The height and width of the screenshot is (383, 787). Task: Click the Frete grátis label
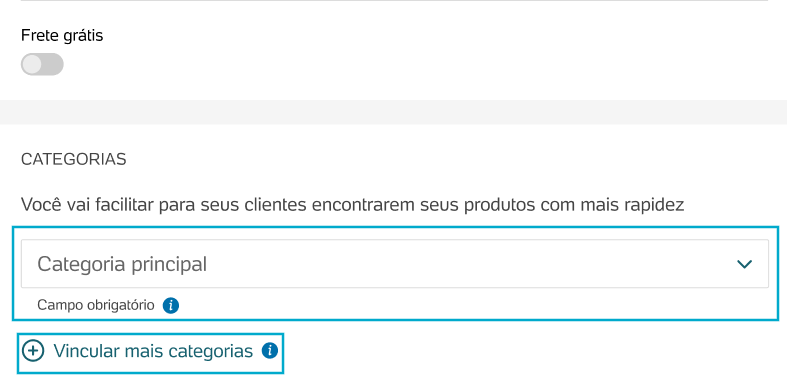point(62,36)
